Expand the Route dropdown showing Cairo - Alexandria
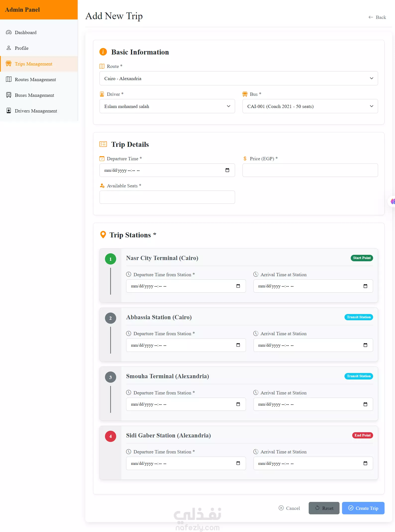 239,78
